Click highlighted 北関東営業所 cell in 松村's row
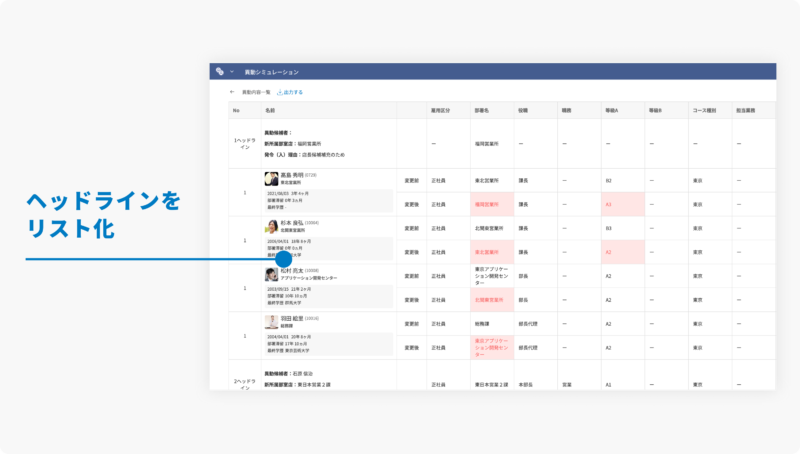This screenshot has height=454, width=800. 488,299
